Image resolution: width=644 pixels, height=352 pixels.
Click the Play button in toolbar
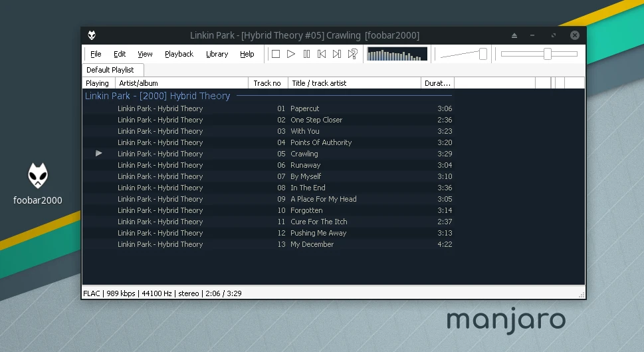click(291, 54)
